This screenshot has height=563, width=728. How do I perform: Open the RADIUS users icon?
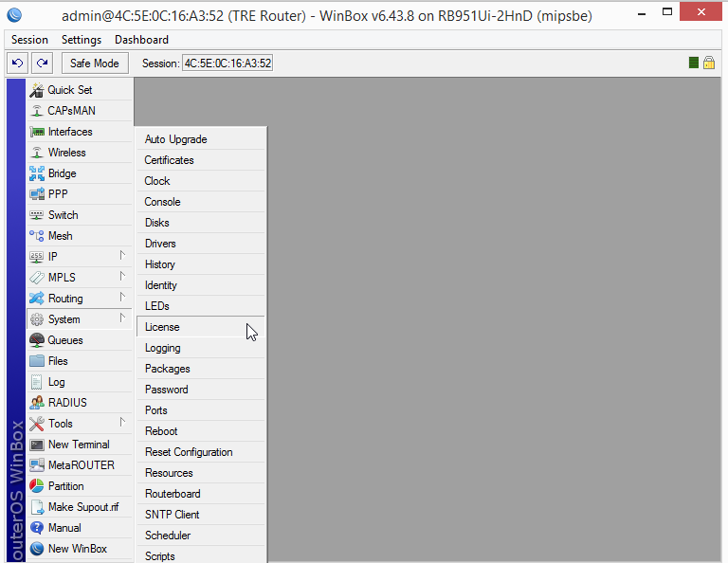[37, 403]
